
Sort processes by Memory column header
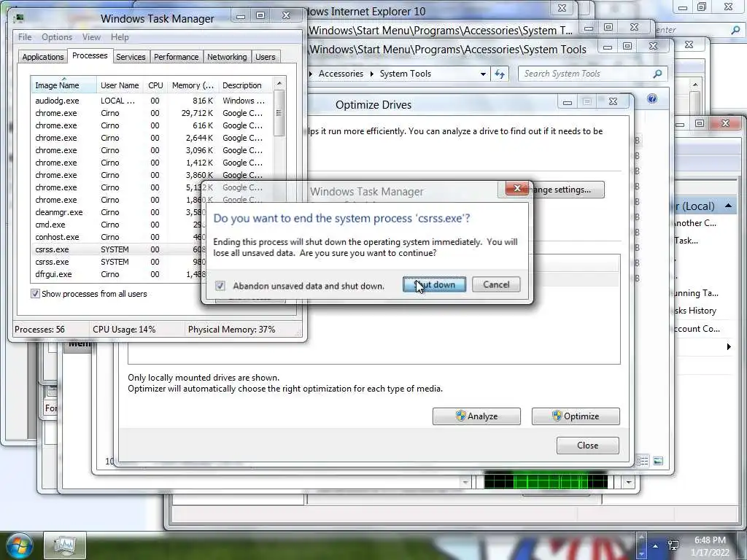click(193, 85)
